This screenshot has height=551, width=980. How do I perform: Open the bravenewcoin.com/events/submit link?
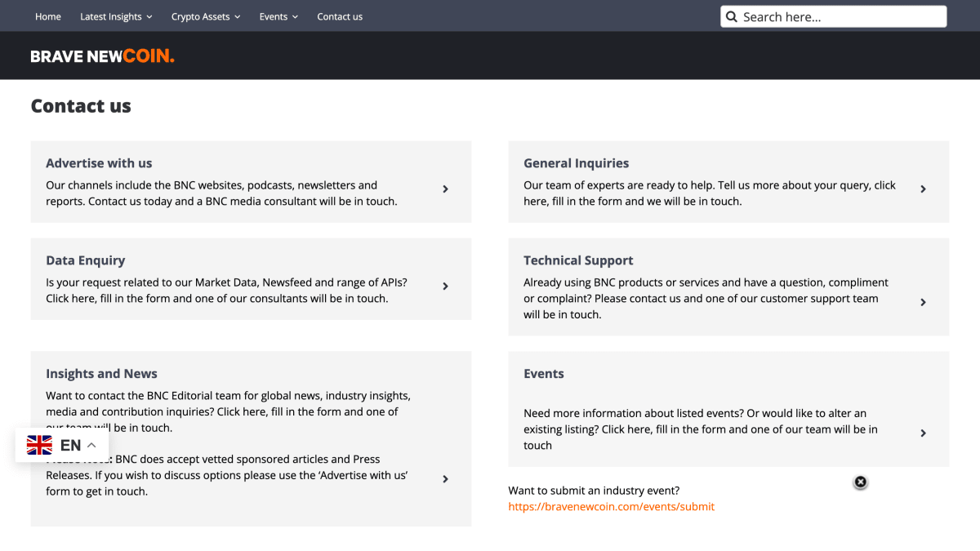coord(611,507)
